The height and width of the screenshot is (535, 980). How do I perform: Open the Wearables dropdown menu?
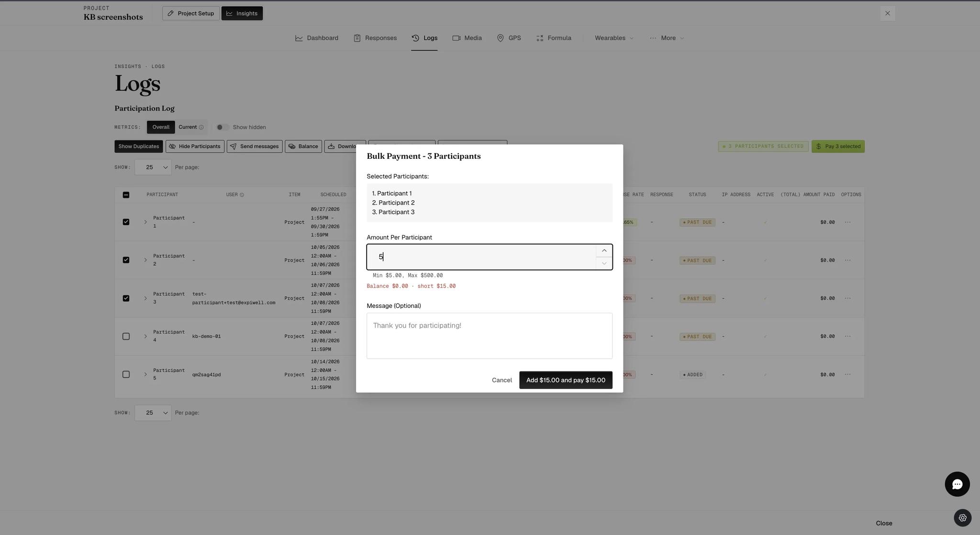click(614, 38)
